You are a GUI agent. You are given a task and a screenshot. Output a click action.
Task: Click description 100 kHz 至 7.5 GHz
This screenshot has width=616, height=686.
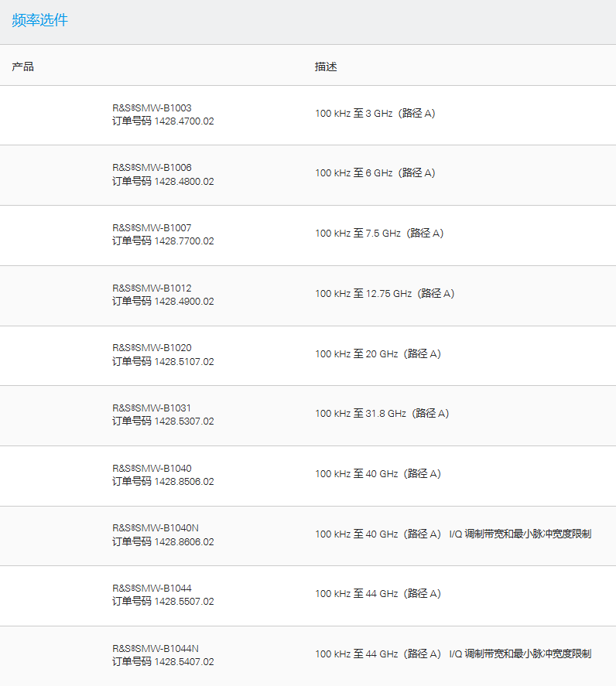[358, 234]
